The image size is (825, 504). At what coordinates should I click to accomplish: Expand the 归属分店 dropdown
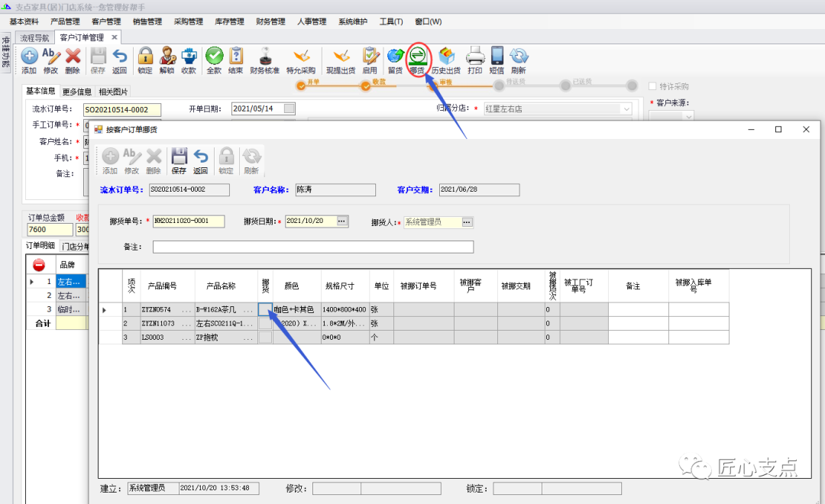pyautogui.click(x=626, y=109)
